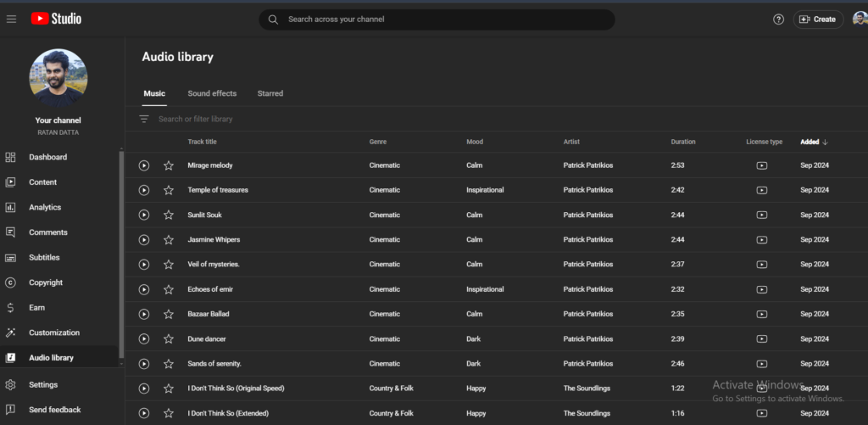Image resolution: width=868 pixels, height=425 pixels.
Task: Play the track Jasmine Whipers
Action: pos(144,240)
